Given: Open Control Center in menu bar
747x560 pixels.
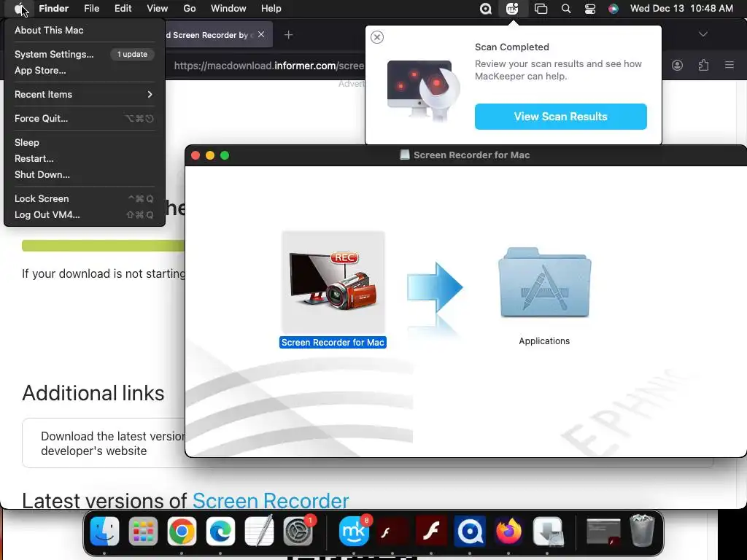Looking at the screenshot, I should click(589, 9).
